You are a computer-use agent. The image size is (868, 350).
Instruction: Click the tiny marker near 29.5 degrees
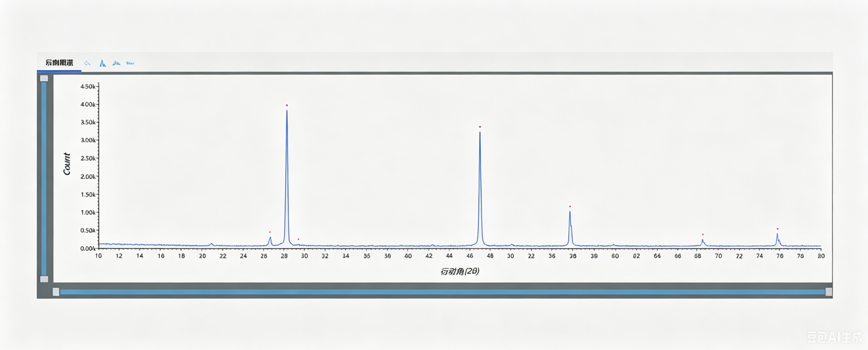click(x=298, y=239)
